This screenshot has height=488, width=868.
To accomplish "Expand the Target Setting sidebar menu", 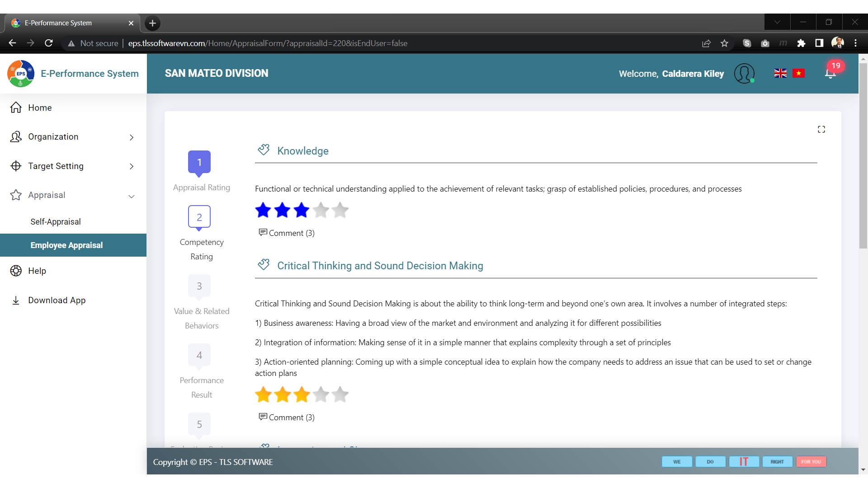I will tap(131, 166).
